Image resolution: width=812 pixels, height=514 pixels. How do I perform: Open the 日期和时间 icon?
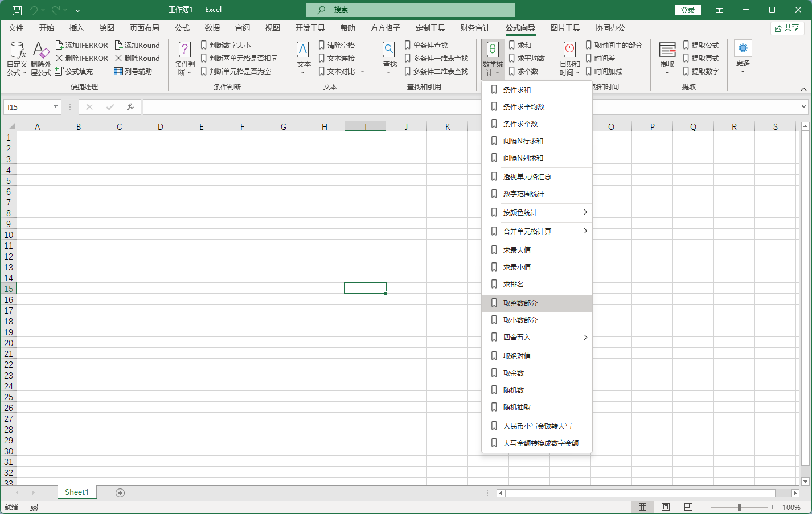[569, 51]
